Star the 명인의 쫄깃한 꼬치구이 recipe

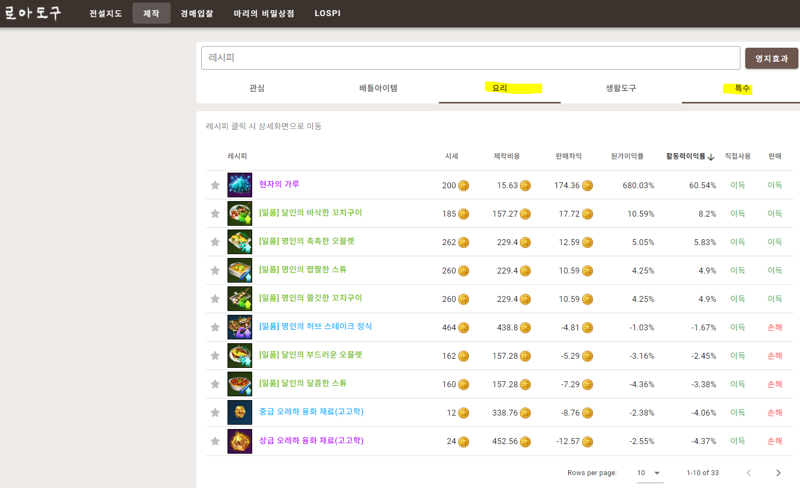[x=215, y=299]
